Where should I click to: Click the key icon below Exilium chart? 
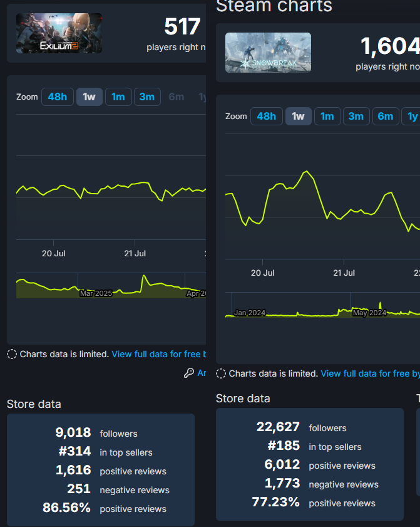(189, 373)
